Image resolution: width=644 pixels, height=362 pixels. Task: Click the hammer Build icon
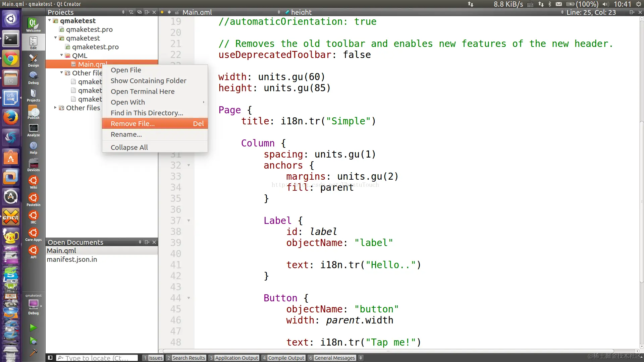pos(33,353)
